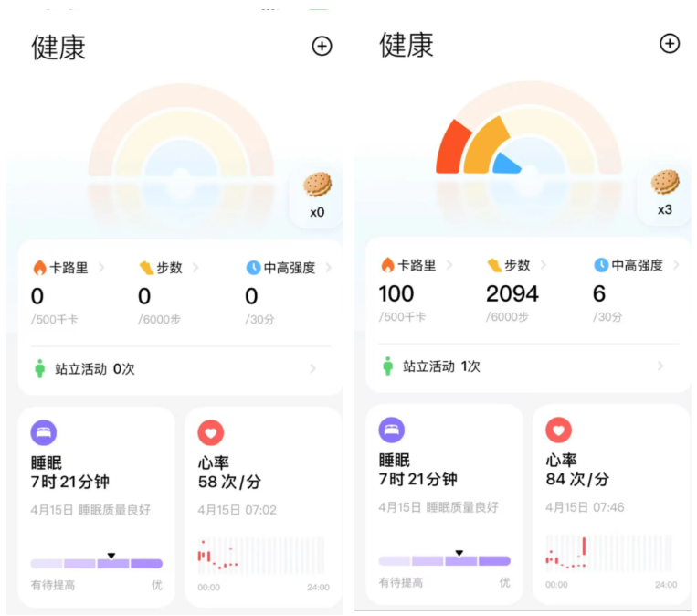The width and height of the screenshot is (697, 616).
Task: Tap the cookie icon showing x3
Action: point(665,183)
